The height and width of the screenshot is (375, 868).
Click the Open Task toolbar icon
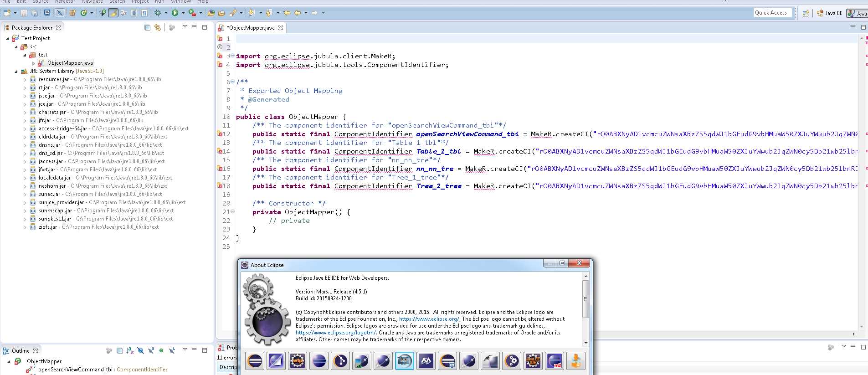[x=221, y=13]
